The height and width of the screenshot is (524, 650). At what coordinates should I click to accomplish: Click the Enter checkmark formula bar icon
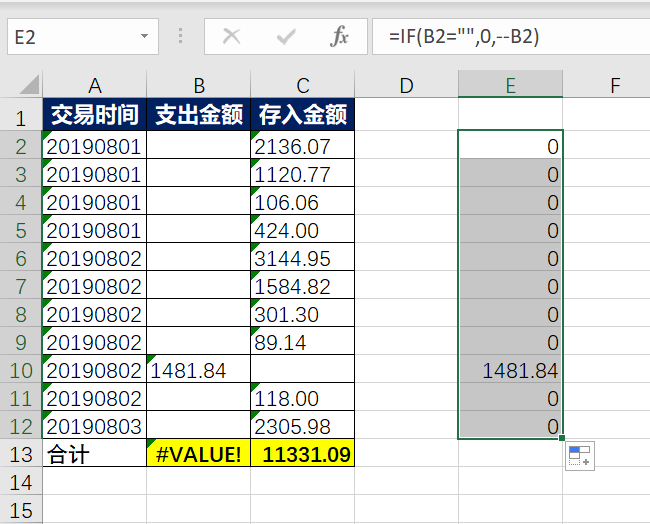pyautogui.click(x=286, y=36)
